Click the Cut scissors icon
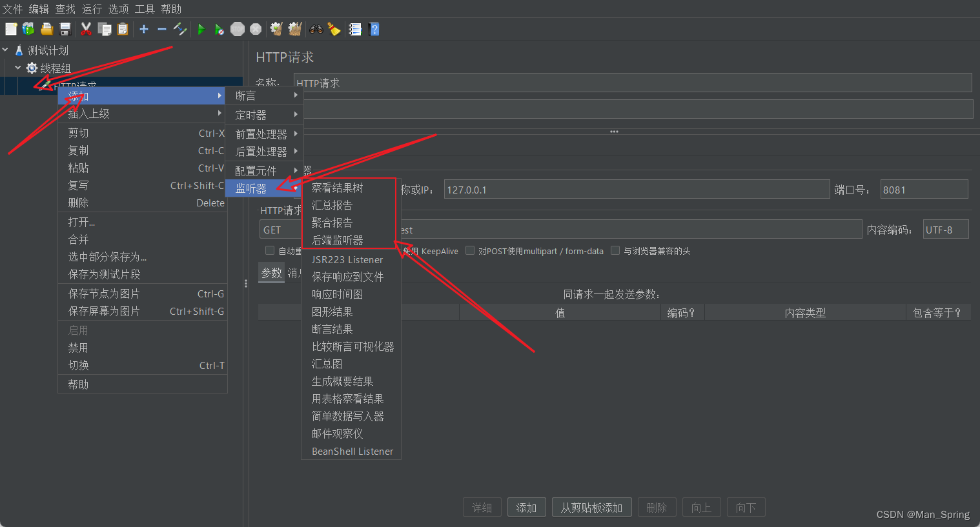The height and width of the screenshot is (527, 980). click(86, 29)
